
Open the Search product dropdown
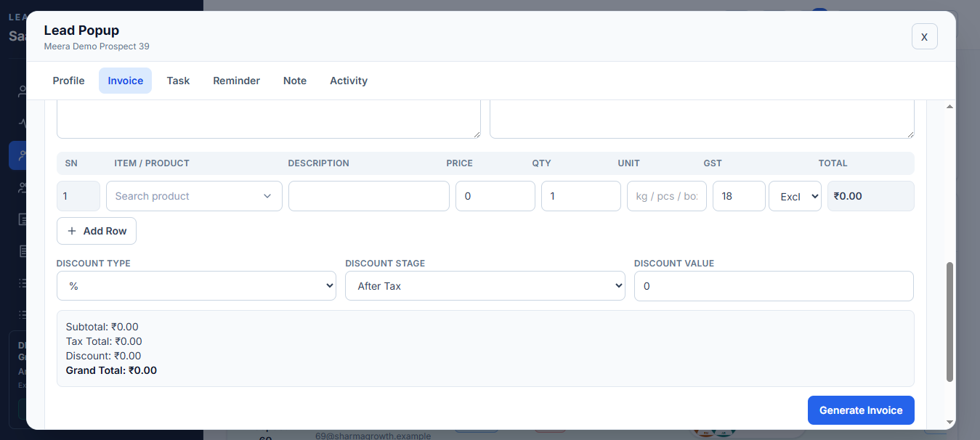point(194,196)
